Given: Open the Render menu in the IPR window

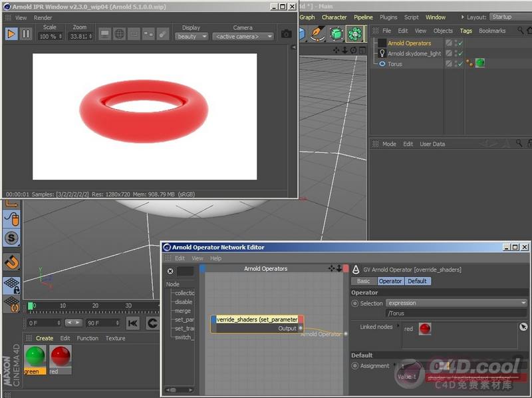Looking at the screenshot, I should (43, 18).
